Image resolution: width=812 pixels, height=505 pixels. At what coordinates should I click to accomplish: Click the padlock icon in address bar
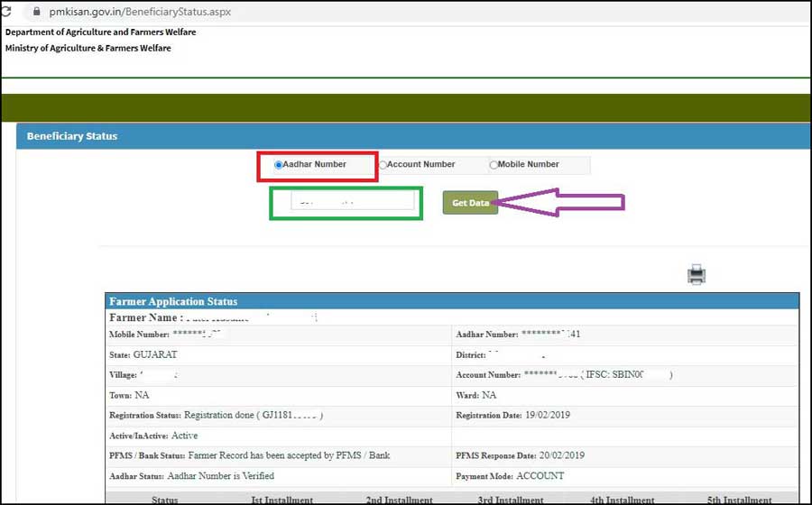click(x=36, y=11)
